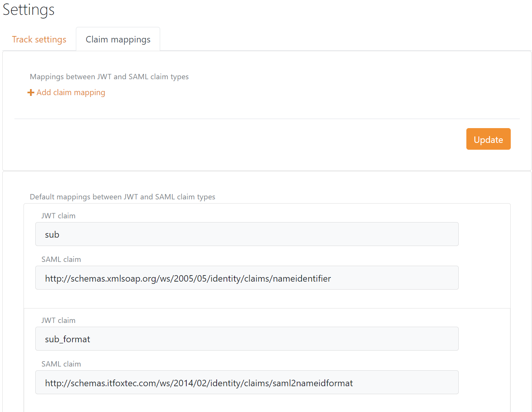This screenshot has height=412, width=532.
Task: Open the Claim mappings tab
Action: point(118,39)
